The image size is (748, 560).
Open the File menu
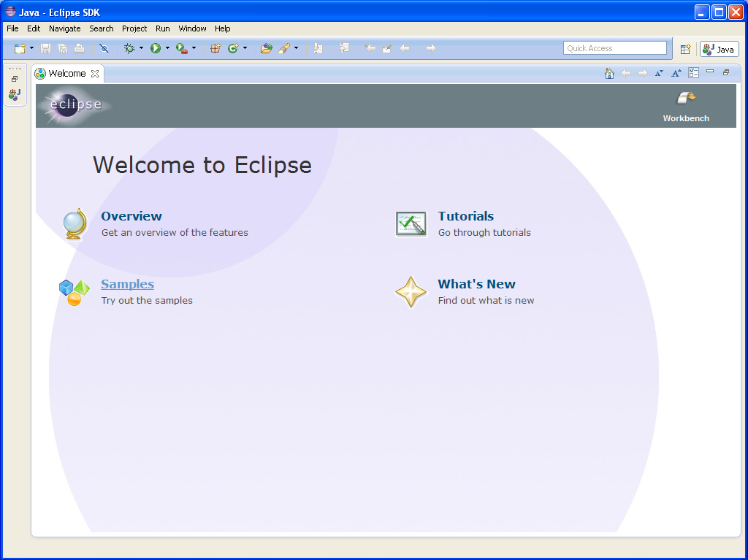[12, 28]
